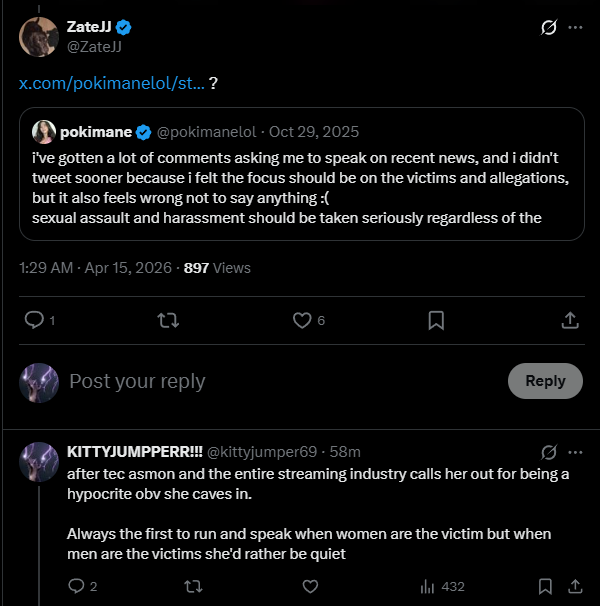Bookmark KITTYJUMPPERR's reply
The image size is (600, 606).
coord(545,586)
